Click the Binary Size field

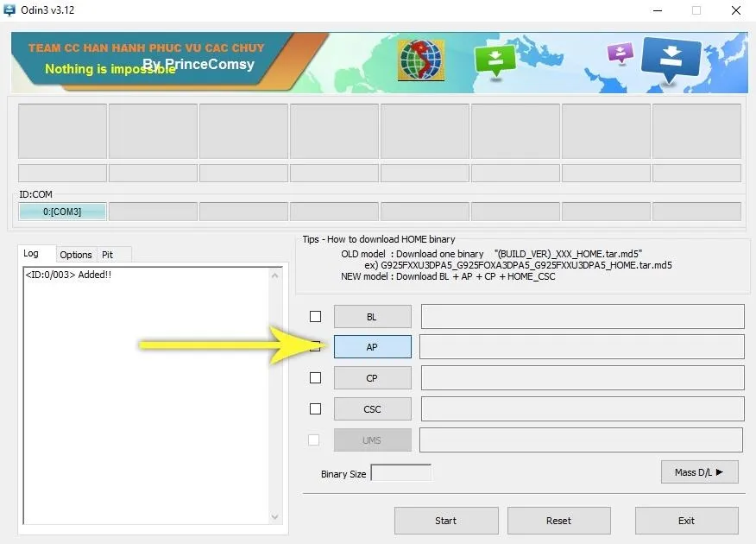coord(400,473)
